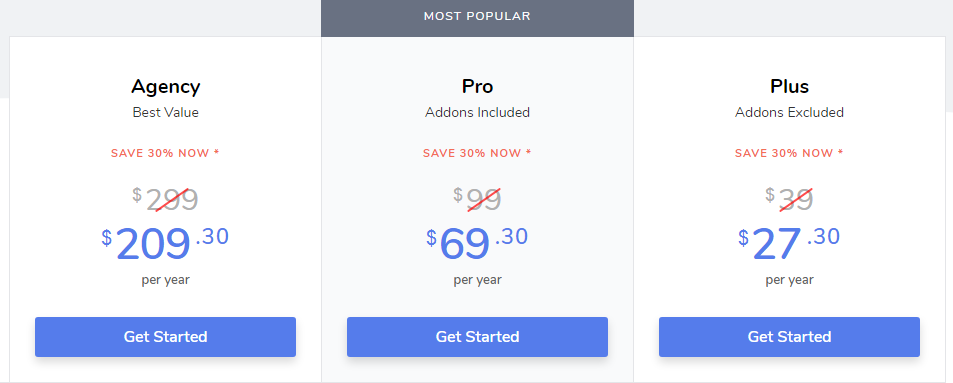Viewport: 953px width, 383px height.
Task: Click the Best Value subtitle
Action: coord(165,112)
